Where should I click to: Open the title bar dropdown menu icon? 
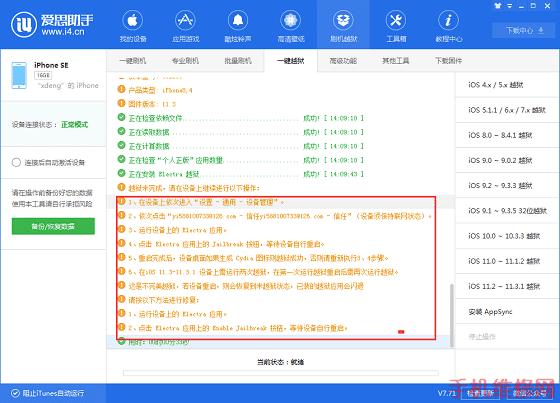(x=510, y=5)
